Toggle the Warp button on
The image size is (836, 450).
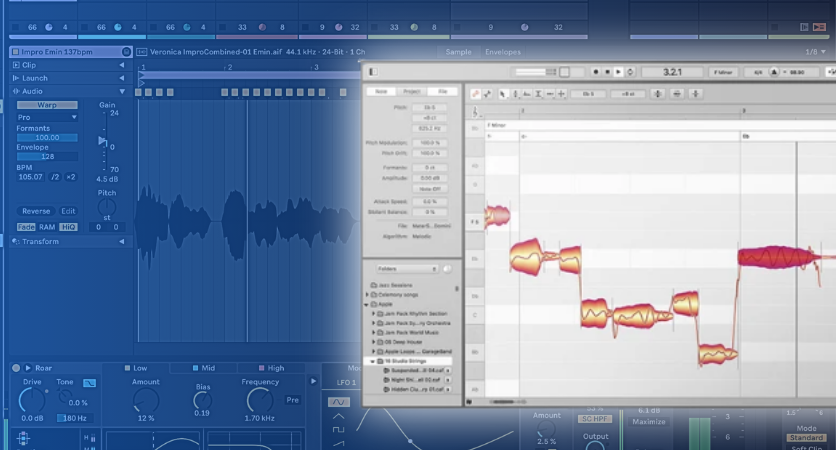[x=47, y=104]
